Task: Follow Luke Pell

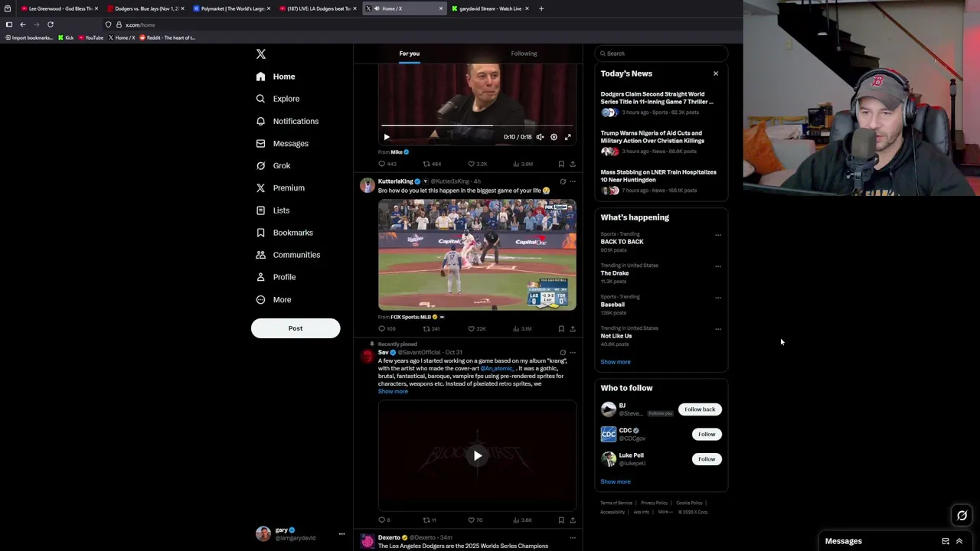Action: 707,459
